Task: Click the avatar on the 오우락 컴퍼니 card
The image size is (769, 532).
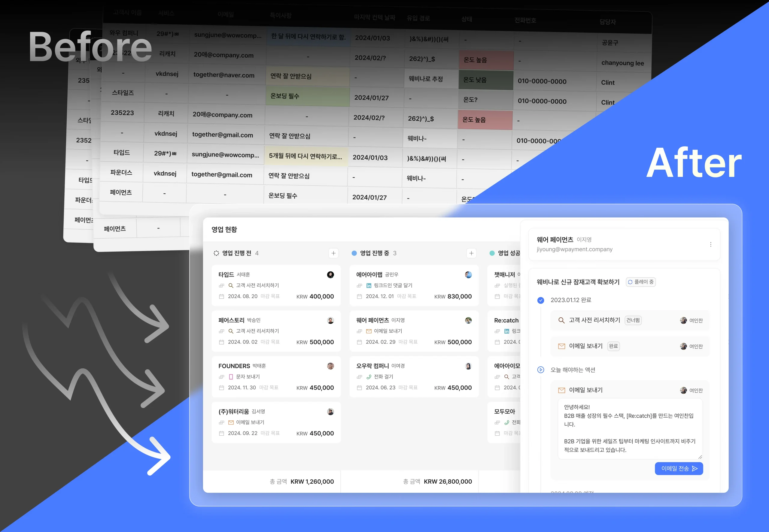Action: coord(468,366)
